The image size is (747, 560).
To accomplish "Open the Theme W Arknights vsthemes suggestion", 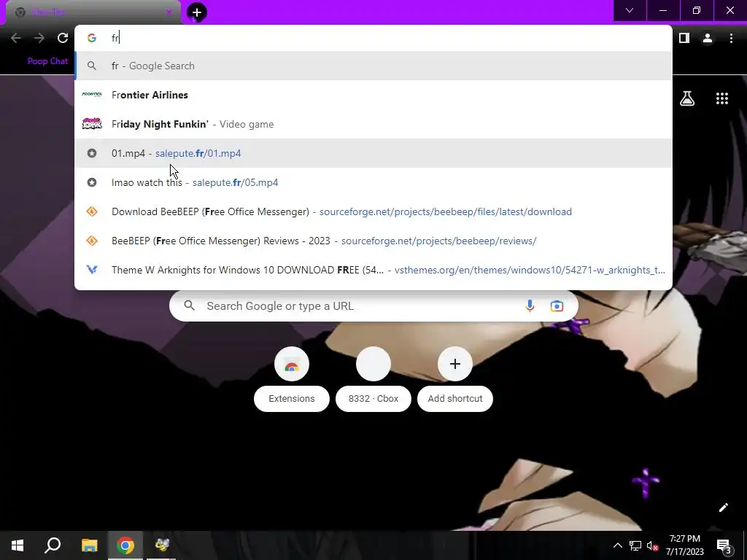I will point(373,270).
